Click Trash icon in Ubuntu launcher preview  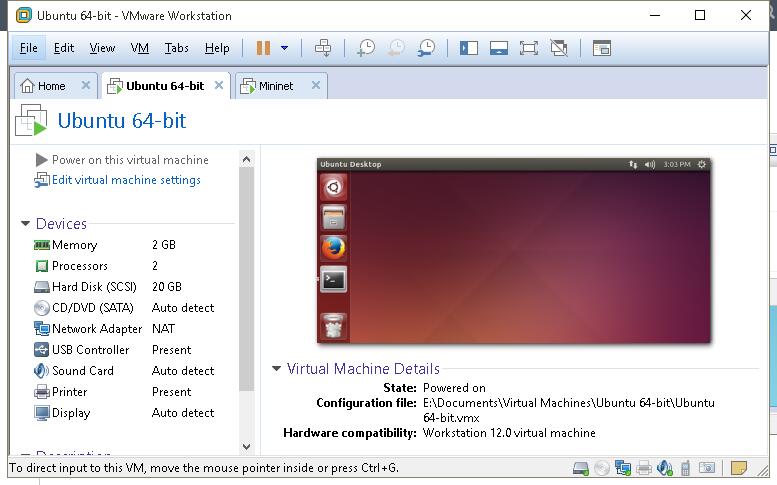pyautogui.click(x=333, y=326)
